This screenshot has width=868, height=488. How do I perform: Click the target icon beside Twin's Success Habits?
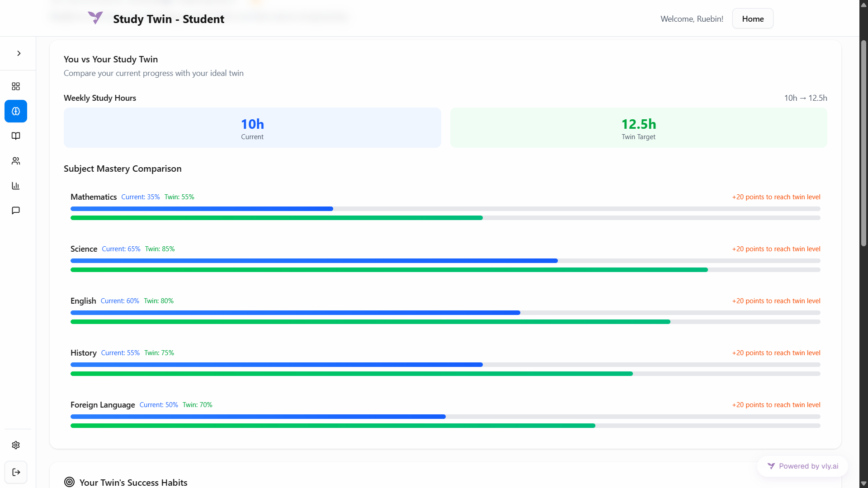[69, 482]
